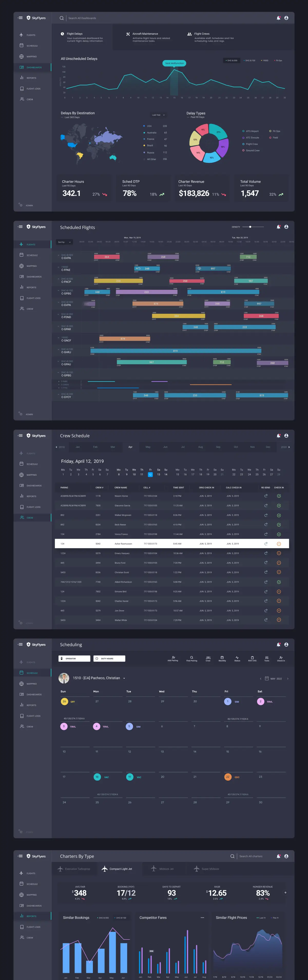Open more options for Competitor Fares
308x980 pixels.
tap(203, 918)
